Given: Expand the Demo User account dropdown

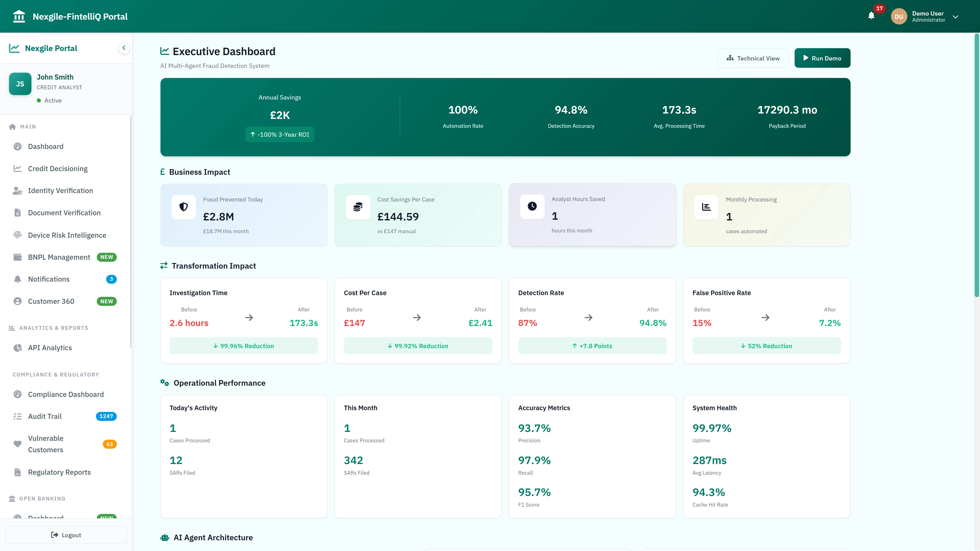Looking at the screenshot, I should (x=956, y=17).
